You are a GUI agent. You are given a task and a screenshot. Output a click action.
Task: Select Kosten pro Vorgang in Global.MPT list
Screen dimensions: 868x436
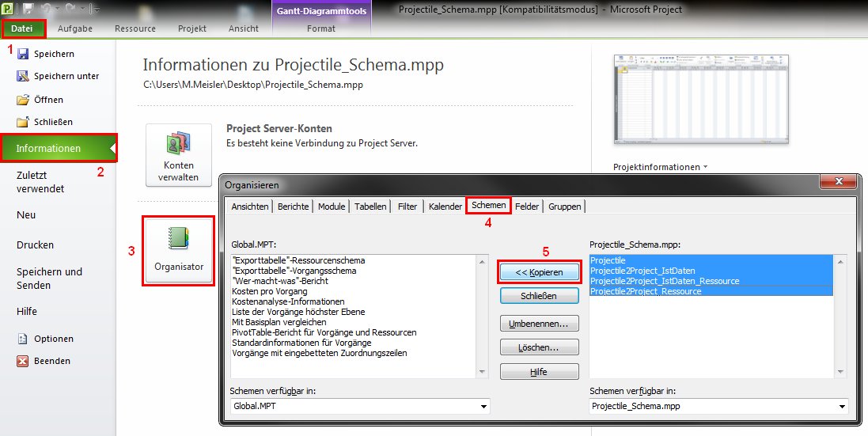pyautogui.click(x=271, y=291)
